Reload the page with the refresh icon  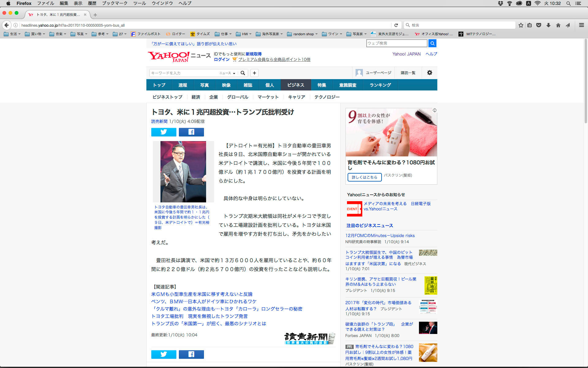click(396, 25)
